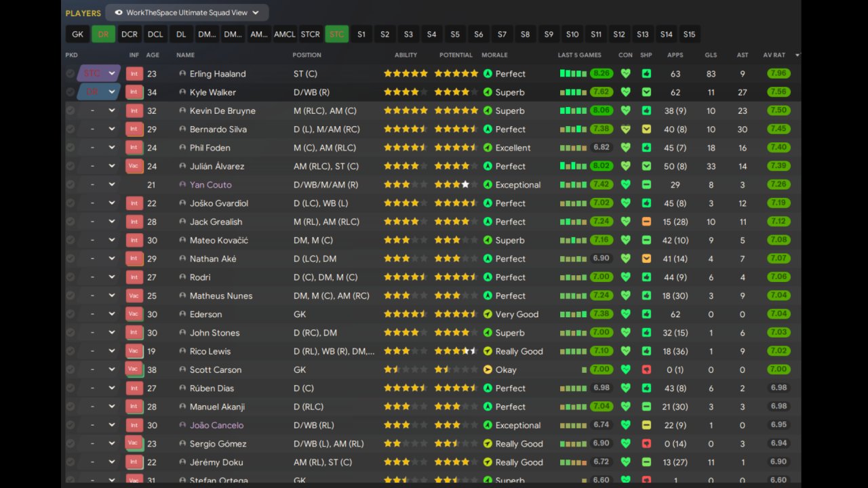Click Mateo Kovačić's match sharpness icon
The height and width of the screenshot is (488, 868).
pos(646,241)
